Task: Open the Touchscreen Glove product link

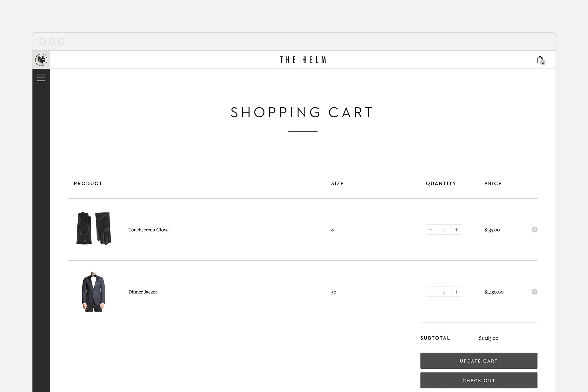Action: (148, 230)
